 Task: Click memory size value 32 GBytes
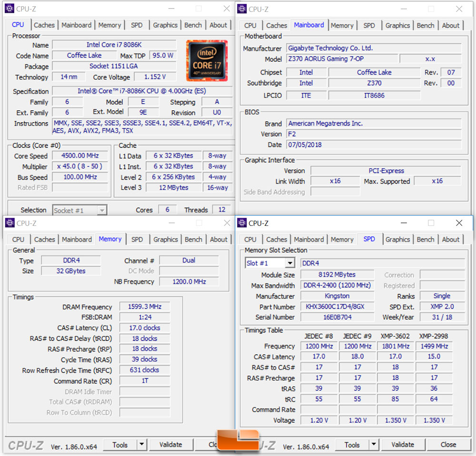71,271
